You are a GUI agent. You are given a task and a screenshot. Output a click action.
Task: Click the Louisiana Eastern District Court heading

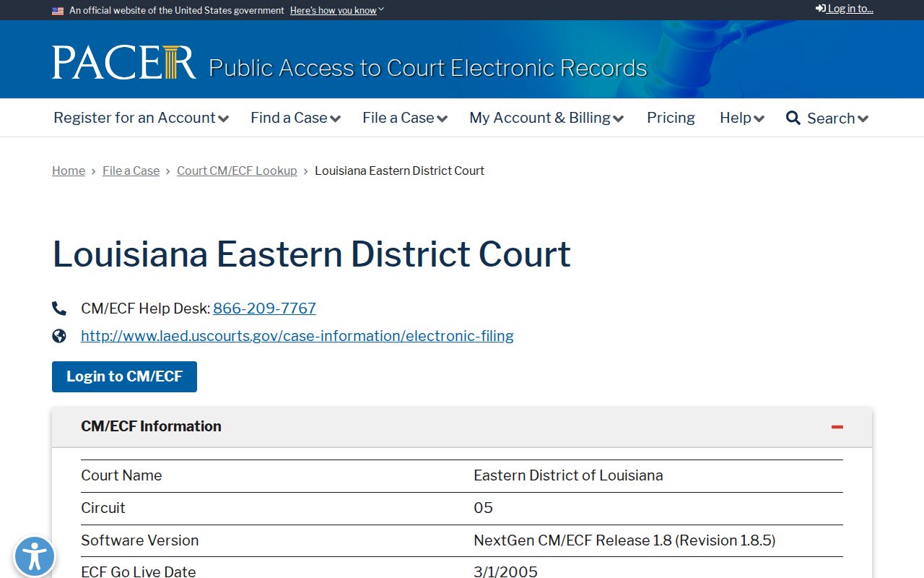coord(311,254)
